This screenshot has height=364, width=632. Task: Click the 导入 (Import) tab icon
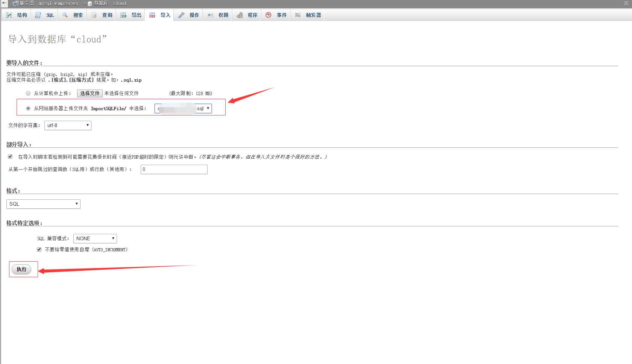click(x=152, y=15)
